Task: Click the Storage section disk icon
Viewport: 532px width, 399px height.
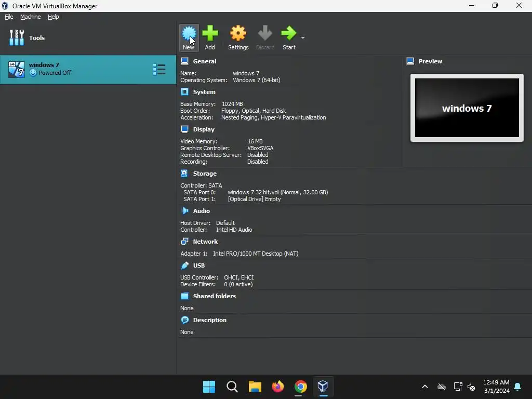Action: pos(184,173)
